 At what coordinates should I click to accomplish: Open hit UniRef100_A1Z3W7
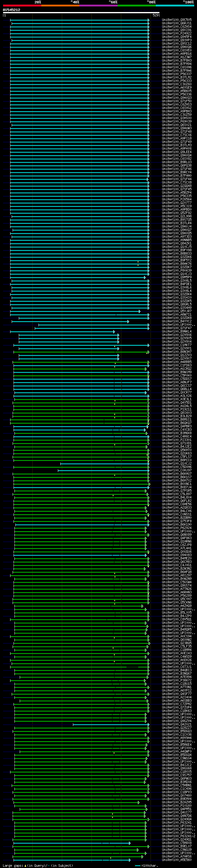coord(177,57)
